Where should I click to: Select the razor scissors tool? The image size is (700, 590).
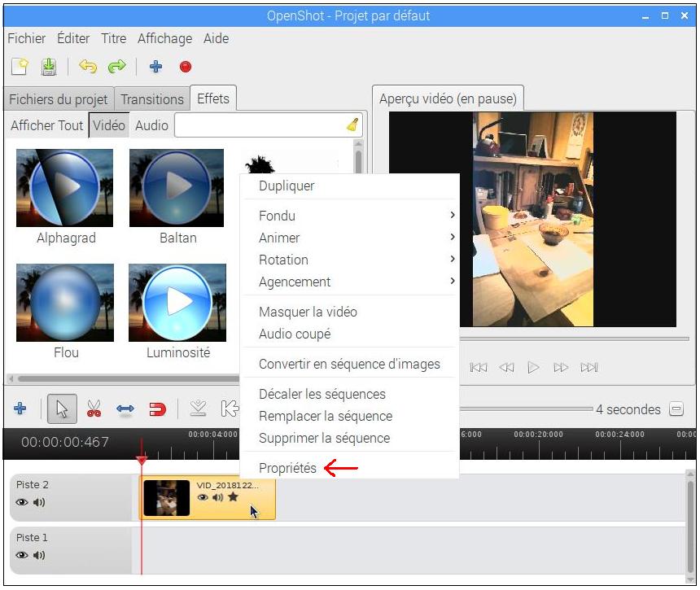[94, 409]
